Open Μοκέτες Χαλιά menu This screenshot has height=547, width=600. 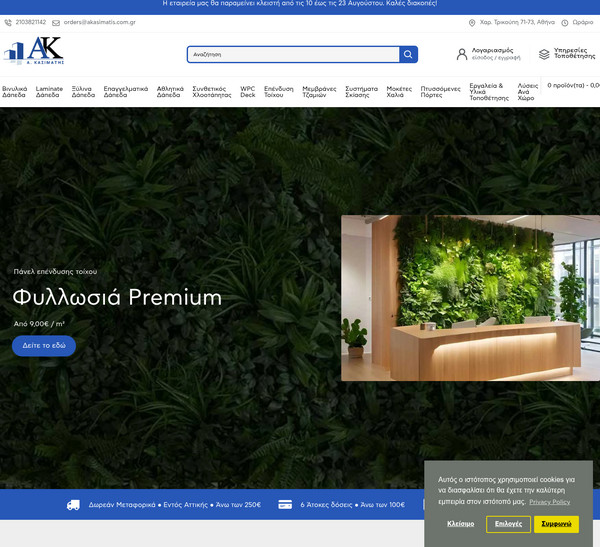[399, 92]
